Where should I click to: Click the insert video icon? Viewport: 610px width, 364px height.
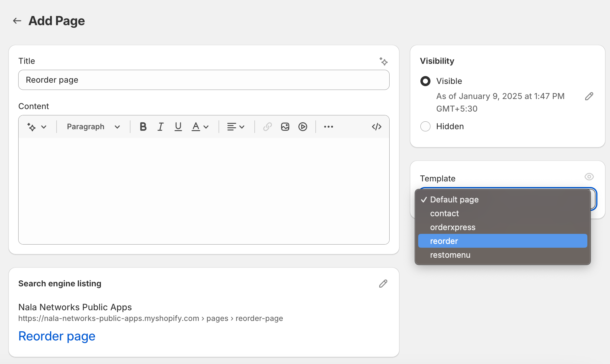(x=303, y=127)
